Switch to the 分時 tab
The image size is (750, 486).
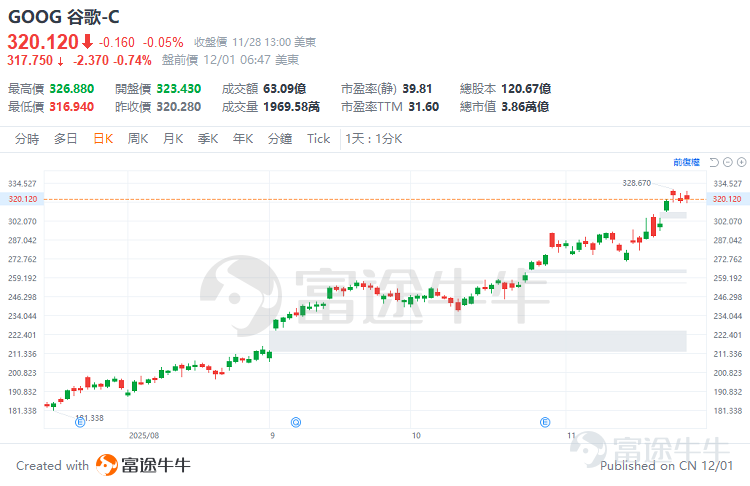(27, 139)
